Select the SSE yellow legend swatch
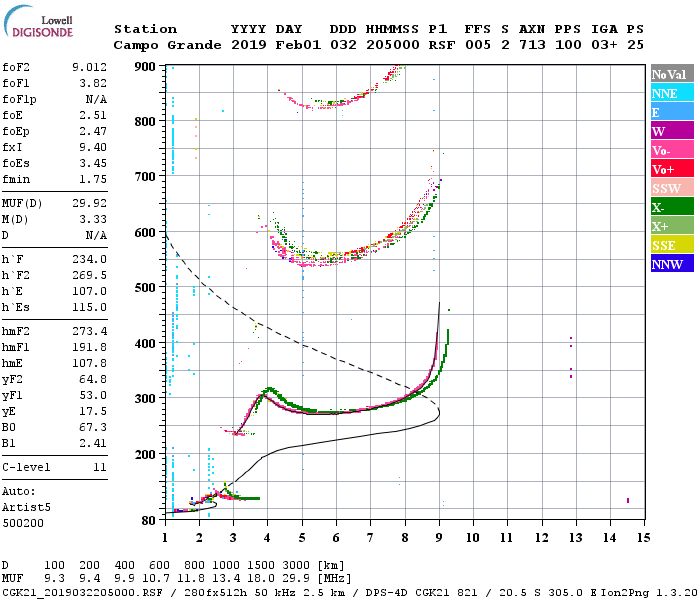 click(x=672, y=245)
